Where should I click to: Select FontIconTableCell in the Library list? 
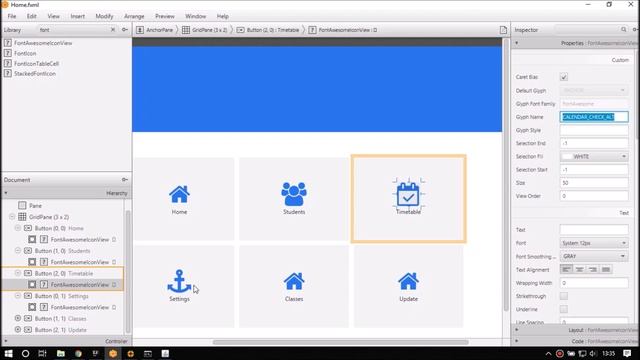(x=36, y=63)
